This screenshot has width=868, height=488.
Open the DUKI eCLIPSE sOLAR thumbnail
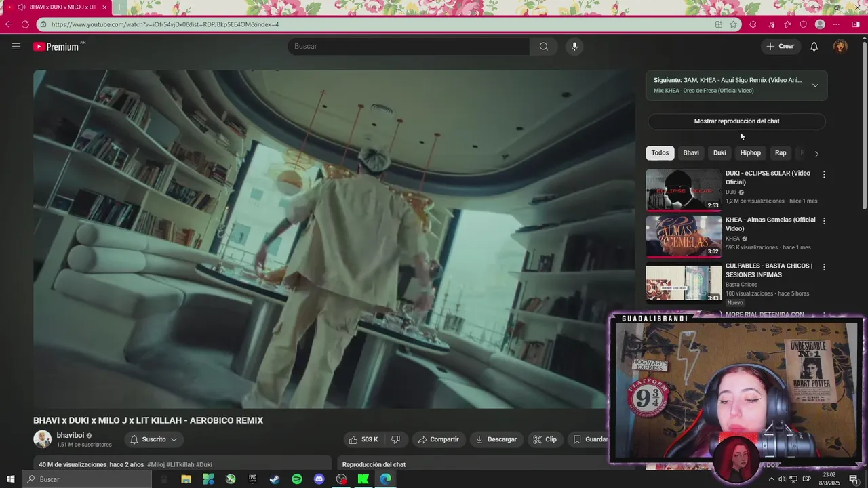point(684,190)
